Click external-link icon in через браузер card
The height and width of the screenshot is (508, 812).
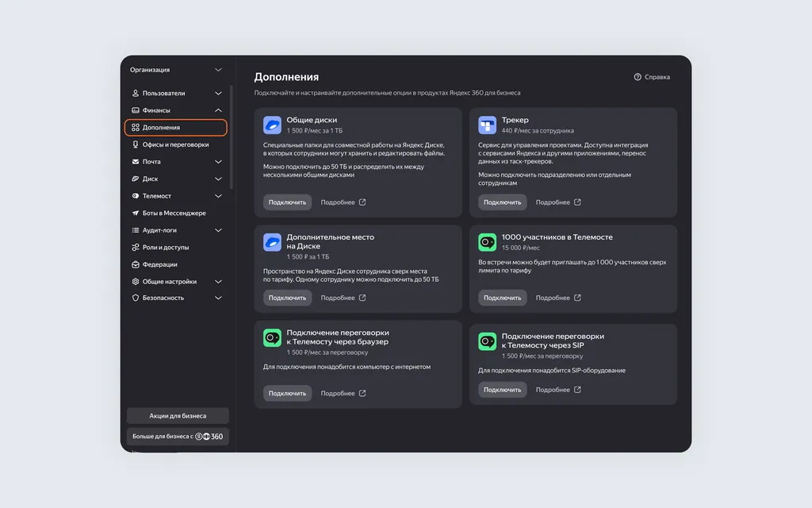click(x=362, y=393)
